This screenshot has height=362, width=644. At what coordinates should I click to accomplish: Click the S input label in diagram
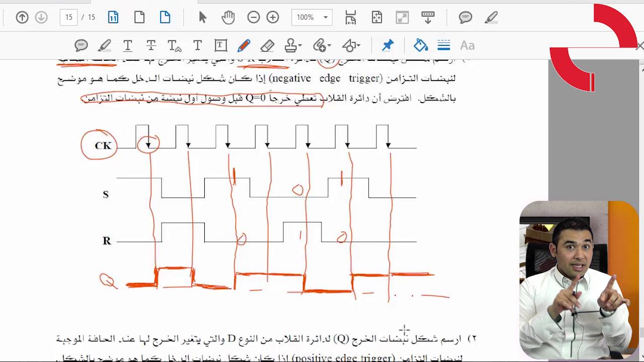click(106, 195)
